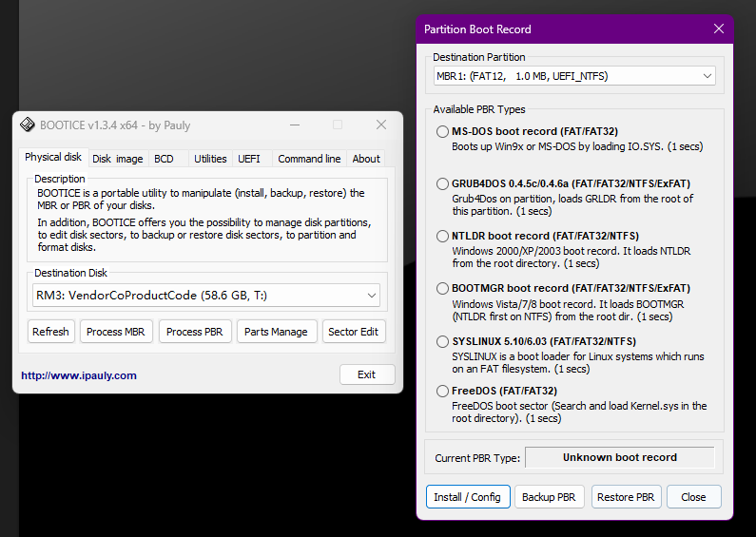Click the 'Unknown boot record' text
The image size is (756, 537).
(620, 457)
